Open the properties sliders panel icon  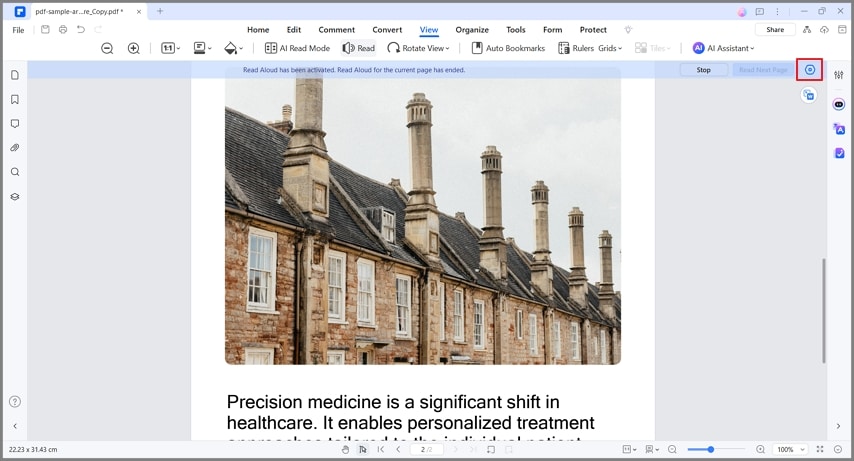pos(839,75)
